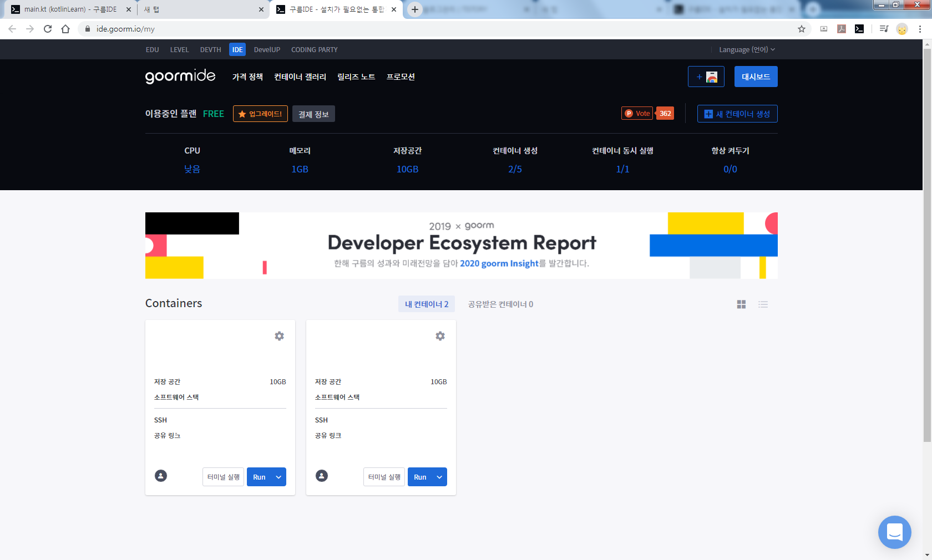The height and width of the screenshot is (560, 932).
Task: Click the 컨테이너 생성 2/5 value
Action: [x=515, y=169]
